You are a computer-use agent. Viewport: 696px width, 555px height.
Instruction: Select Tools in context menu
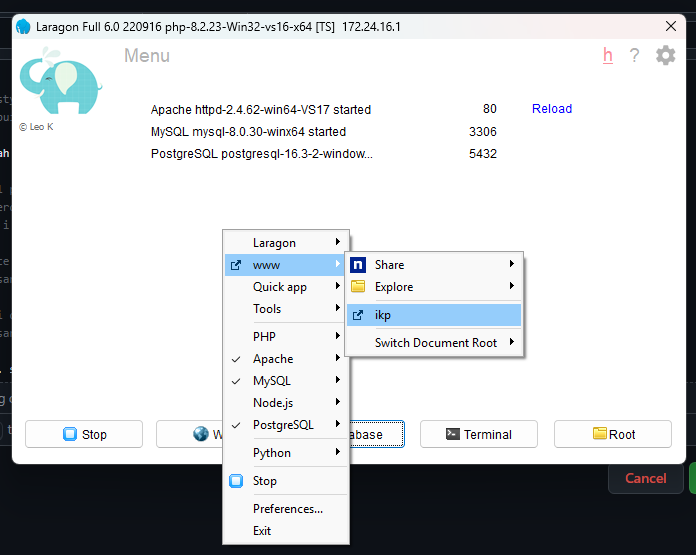pos(285,309)
